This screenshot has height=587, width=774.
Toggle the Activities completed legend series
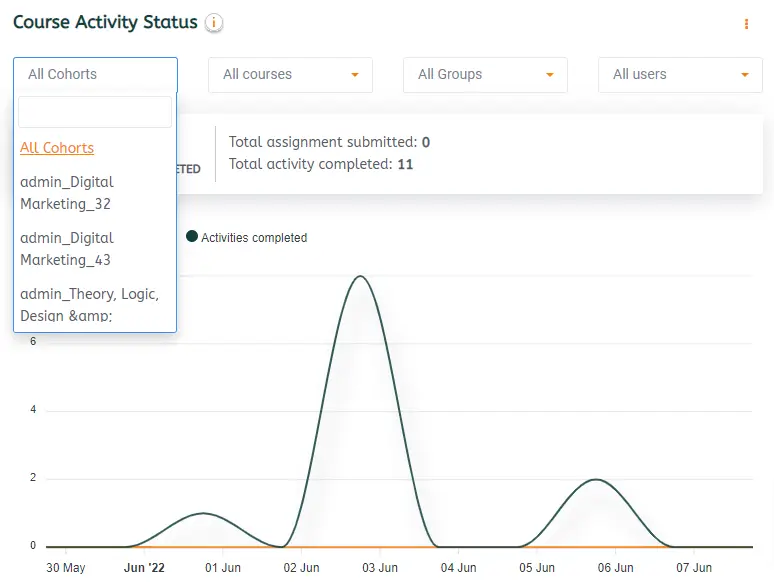tap(247, 237)
